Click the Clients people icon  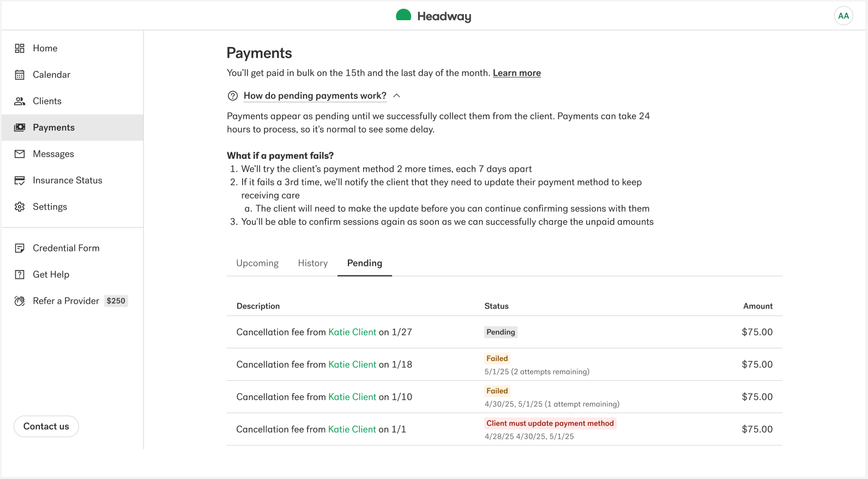point(20,101)
